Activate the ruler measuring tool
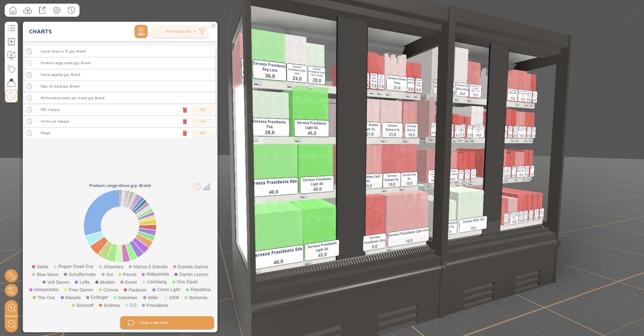Screen dimensions: 644x336 [11, 276]
